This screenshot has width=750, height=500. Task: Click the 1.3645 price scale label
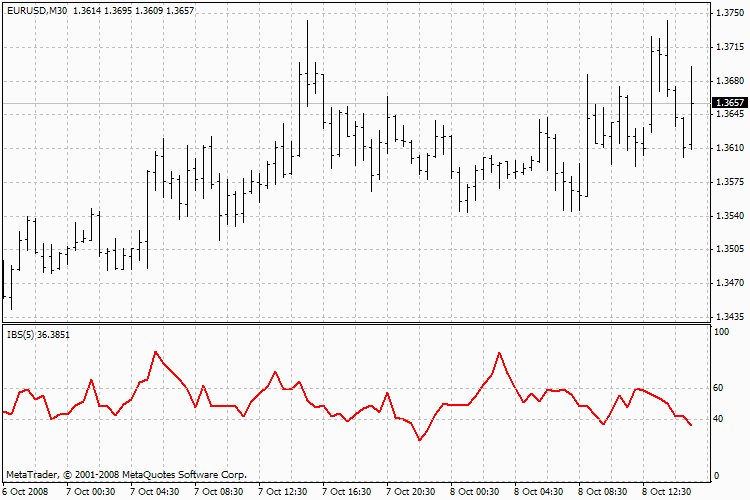point(730,114)
